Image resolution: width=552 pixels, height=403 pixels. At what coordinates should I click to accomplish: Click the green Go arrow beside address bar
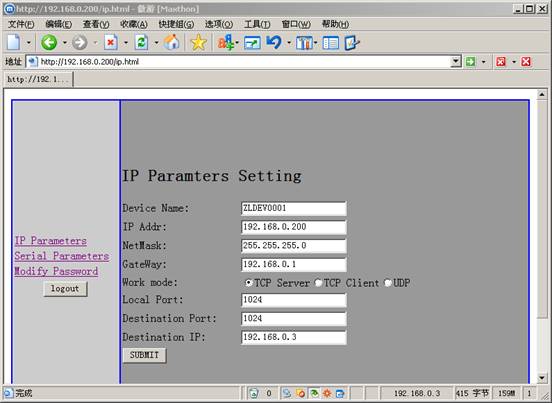(x=470, y=62)
